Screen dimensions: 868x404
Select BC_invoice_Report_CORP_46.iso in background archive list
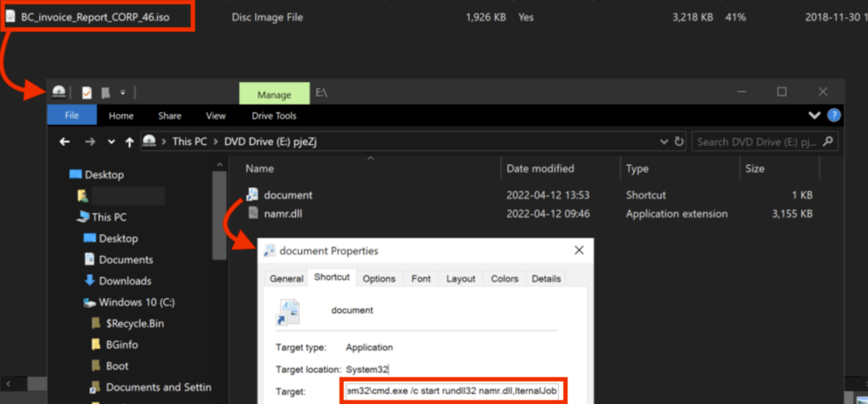click(x=95, y=17)
